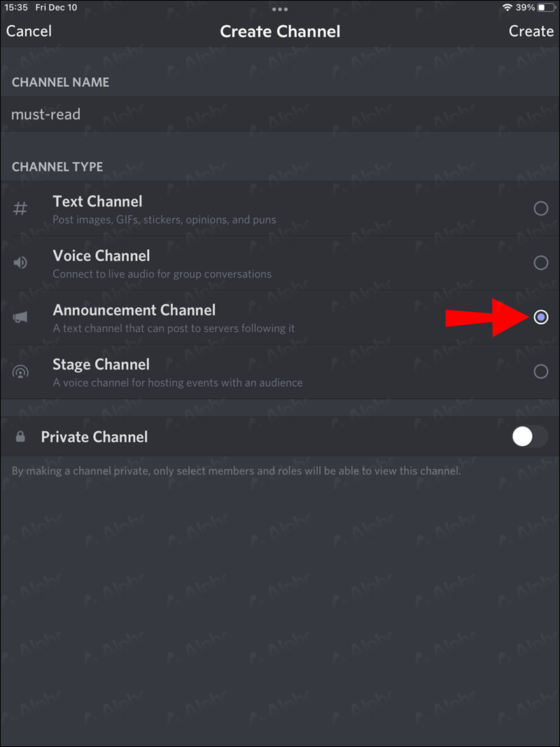Cancel channel creation
This screenshot has height=747, width=560.
29,32
